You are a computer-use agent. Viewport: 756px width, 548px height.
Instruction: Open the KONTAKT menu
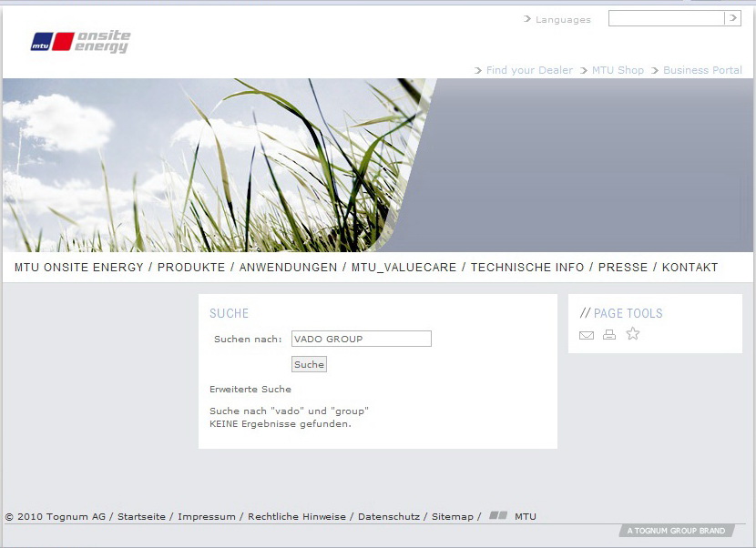click(690, 267)
